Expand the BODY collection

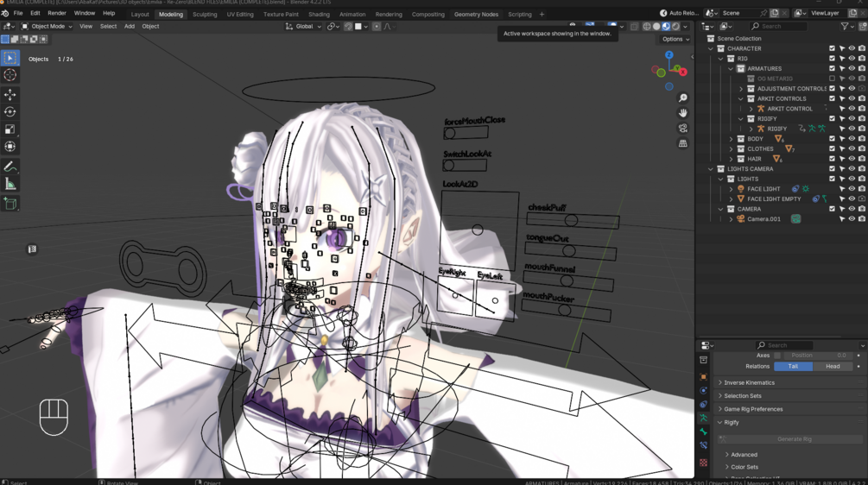click(x=731, y=139)
